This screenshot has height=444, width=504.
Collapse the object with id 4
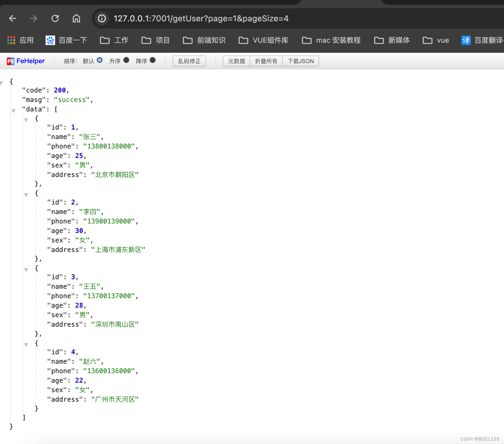pos(26,345)
